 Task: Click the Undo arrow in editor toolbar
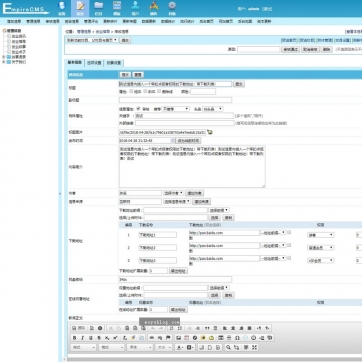153,328
